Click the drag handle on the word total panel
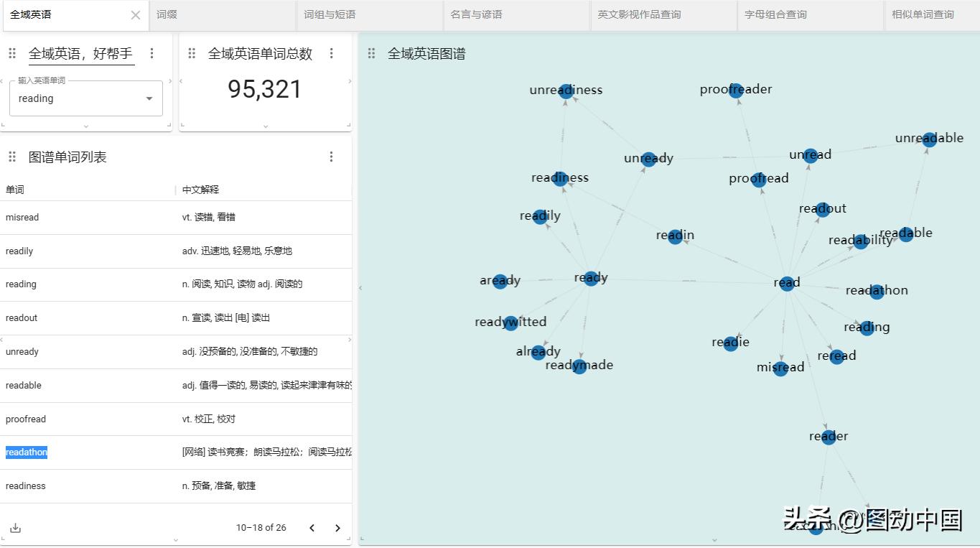 tap(192, 53)
